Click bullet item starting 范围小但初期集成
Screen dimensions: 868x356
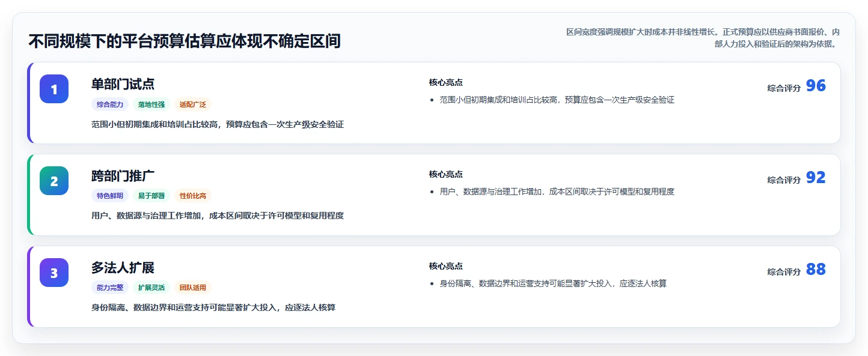point(557,100)
